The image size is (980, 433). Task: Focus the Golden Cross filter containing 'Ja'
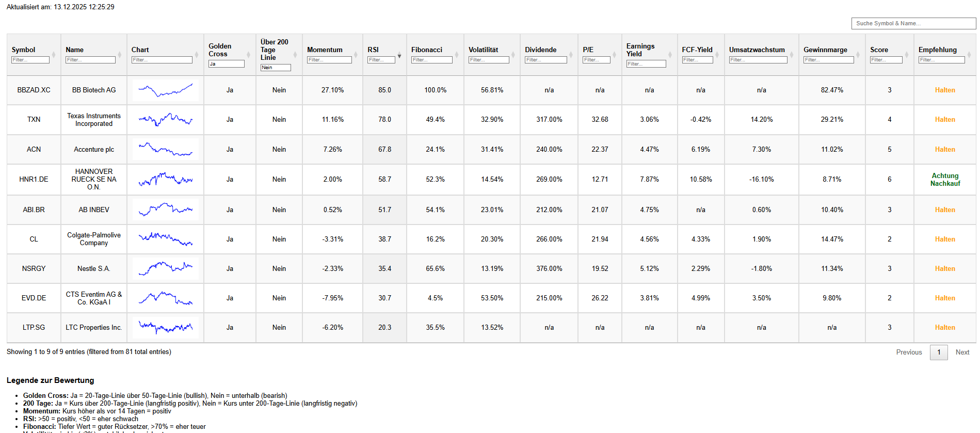226,64
